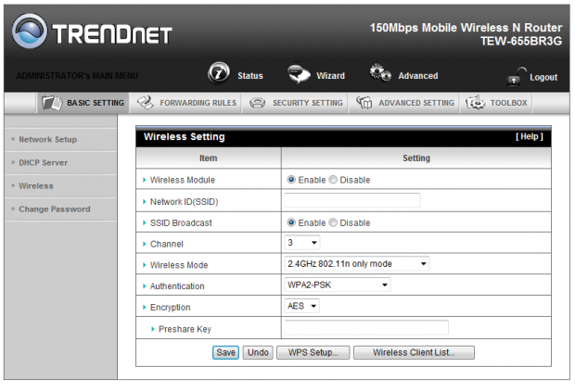Click the Wireless Setting title text
575x392 pixels.
click(184, 136)
